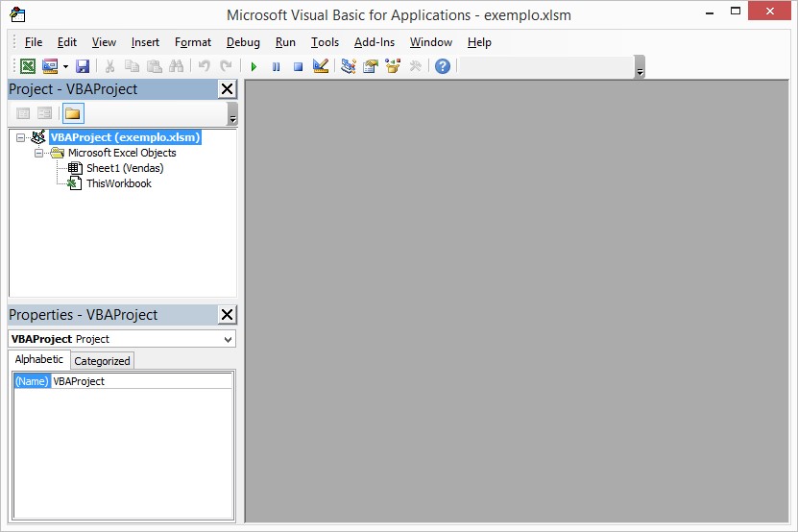
Task: Run the macro with the green play icon
Action: pos(254,66)
